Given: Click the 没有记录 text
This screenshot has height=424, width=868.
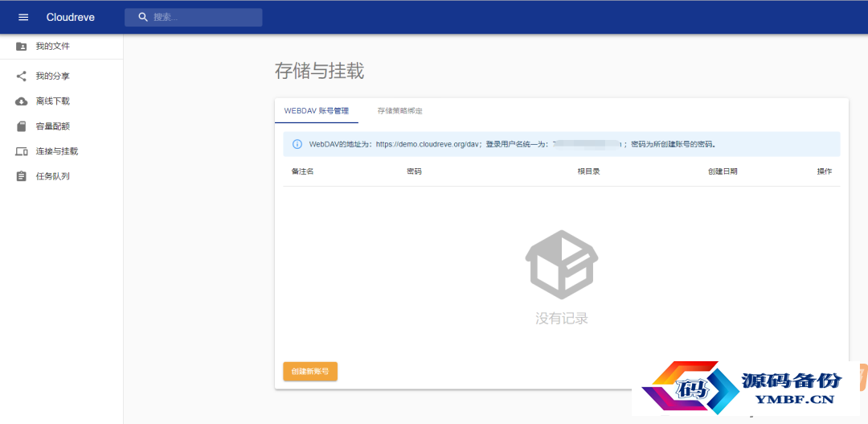Looking at the screenshot, I should pyautogui.click(x=561, y=319).
